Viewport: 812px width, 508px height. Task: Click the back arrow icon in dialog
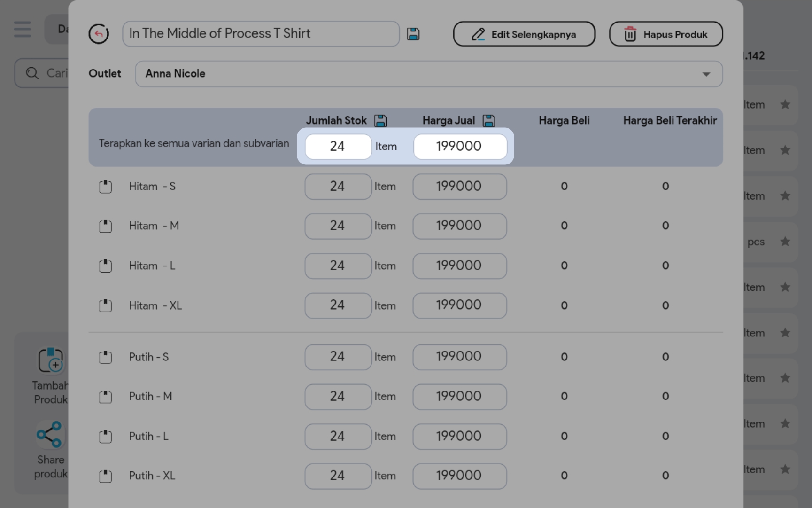pyautogui.click(x=99, y=34)
